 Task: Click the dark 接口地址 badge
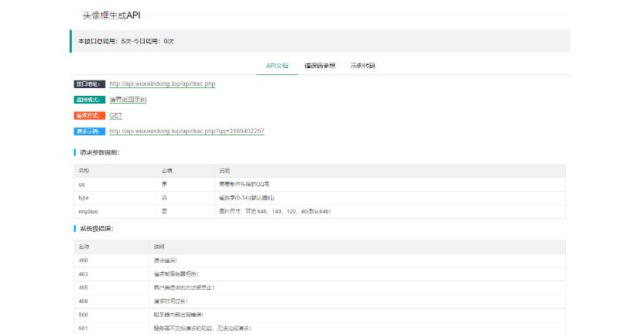pyautogui.click(x=88, y=83)
